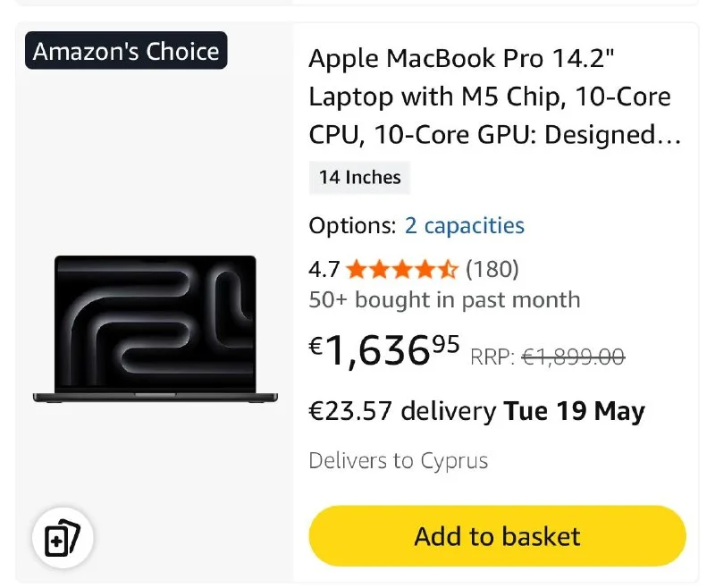715x588 pixels.
Task: Click the Amazon's Choice badge
Action: [126, 51]
